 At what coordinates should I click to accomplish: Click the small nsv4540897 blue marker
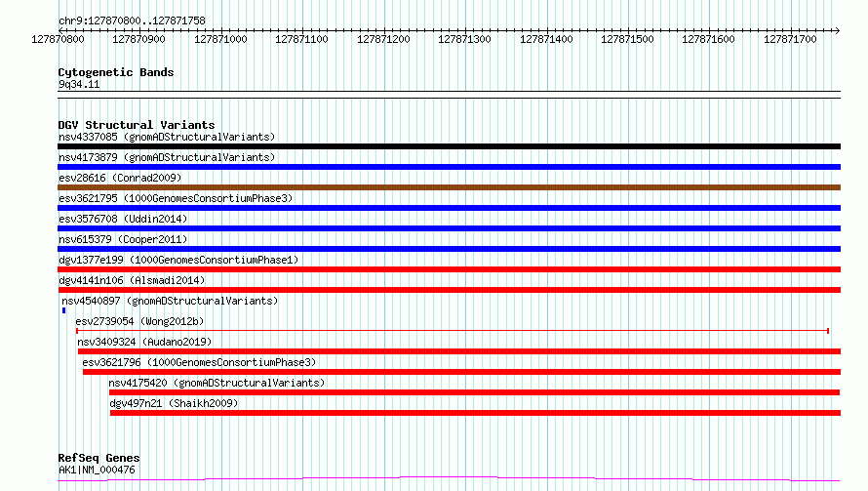click(64, 310)
